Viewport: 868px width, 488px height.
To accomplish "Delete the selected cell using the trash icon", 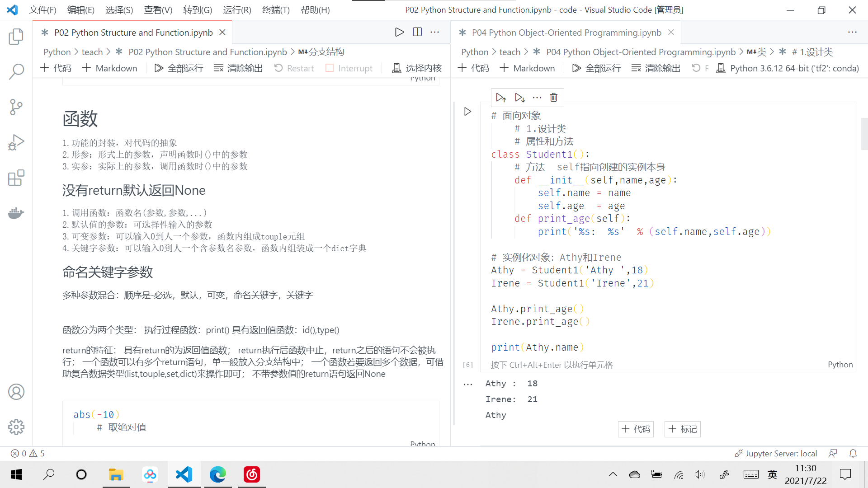I will tap(553, 97).
